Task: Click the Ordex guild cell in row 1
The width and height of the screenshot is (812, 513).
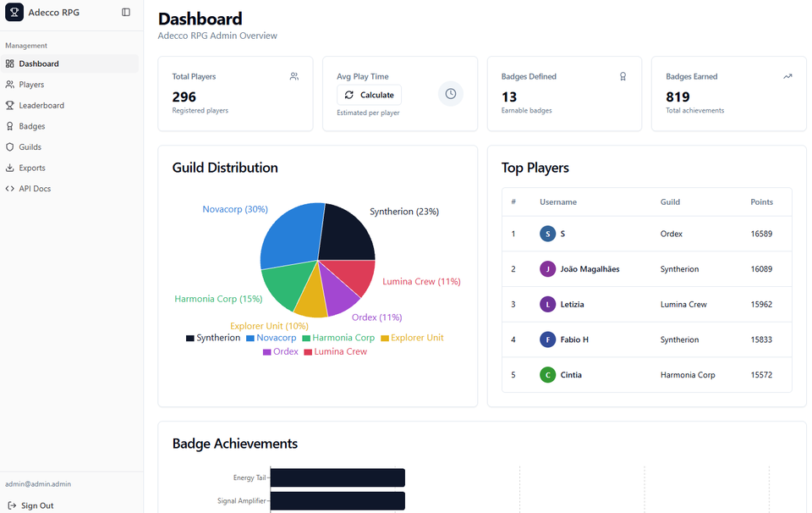Action: point(671,234)
